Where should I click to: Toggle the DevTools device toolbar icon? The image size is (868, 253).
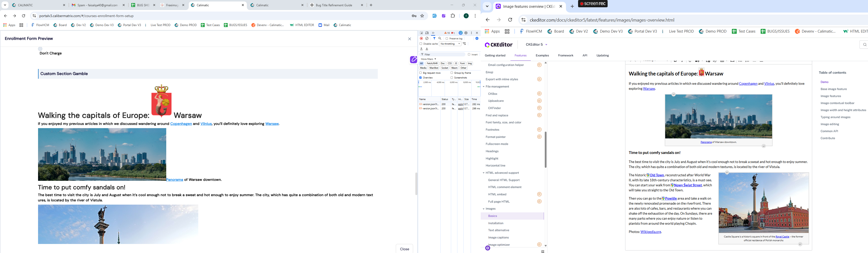427,33
